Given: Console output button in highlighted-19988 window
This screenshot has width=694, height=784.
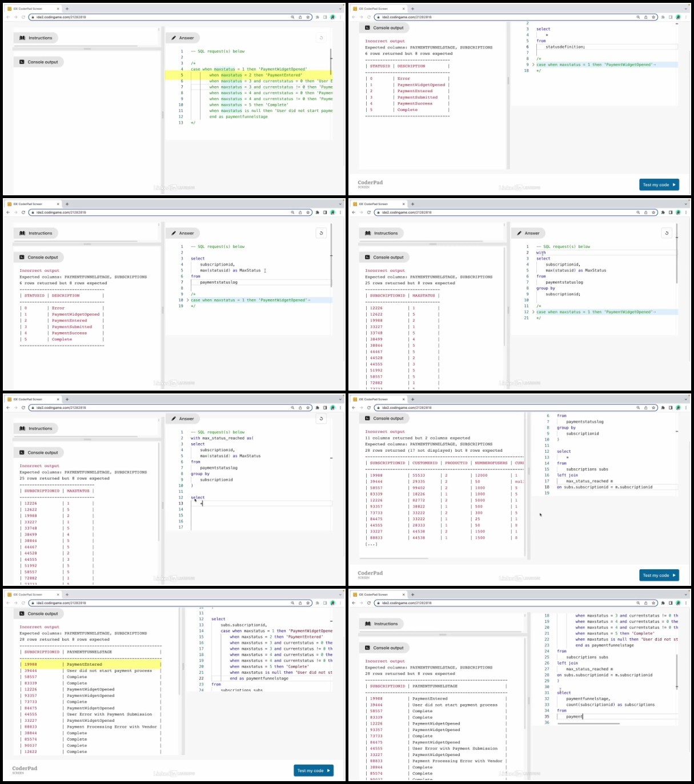Looking at the screenshot, I should pos(38,613).
